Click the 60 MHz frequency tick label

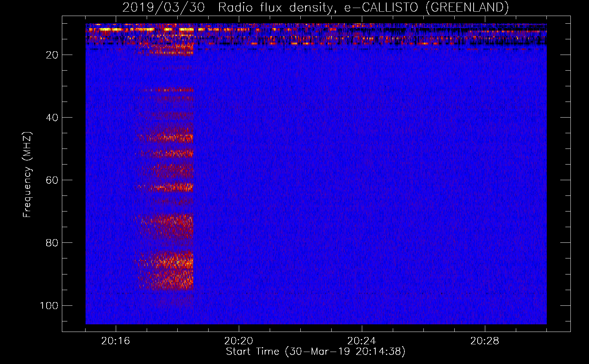point(52,180)
